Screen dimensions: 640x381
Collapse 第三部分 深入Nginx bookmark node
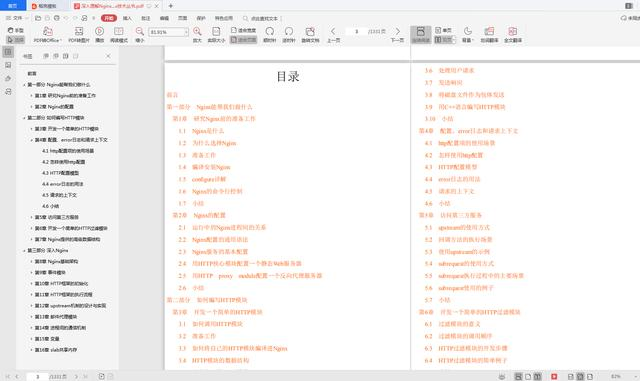coord(24,251)
